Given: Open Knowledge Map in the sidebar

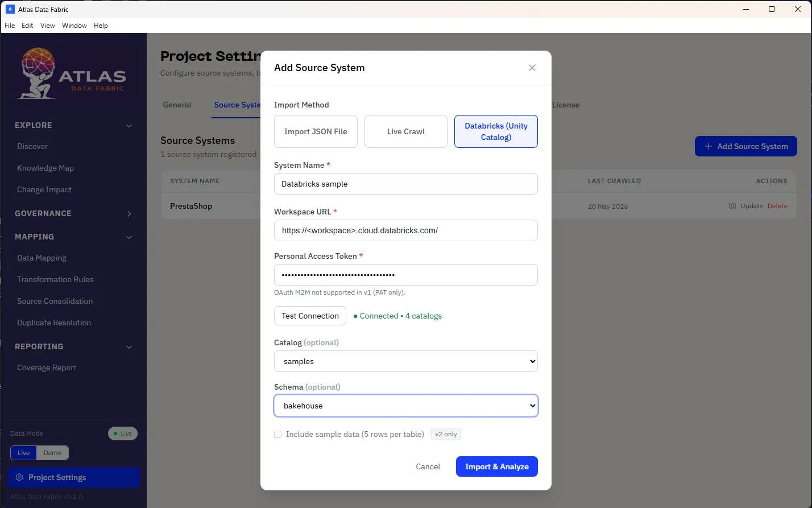Looking at the screenshot, I should [45, 168].
